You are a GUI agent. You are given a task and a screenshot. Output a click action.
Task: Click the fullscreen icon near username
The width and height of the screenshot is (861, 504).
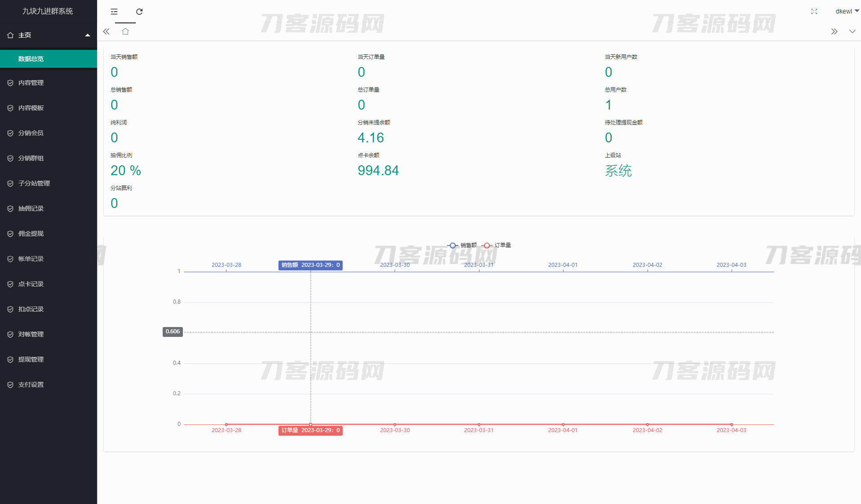814,12
